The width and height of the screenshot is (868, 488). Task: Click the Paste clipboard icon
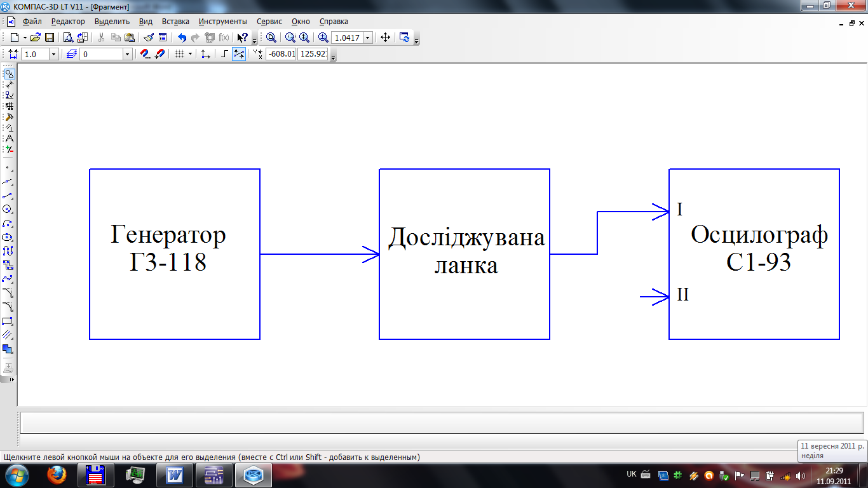130,37
